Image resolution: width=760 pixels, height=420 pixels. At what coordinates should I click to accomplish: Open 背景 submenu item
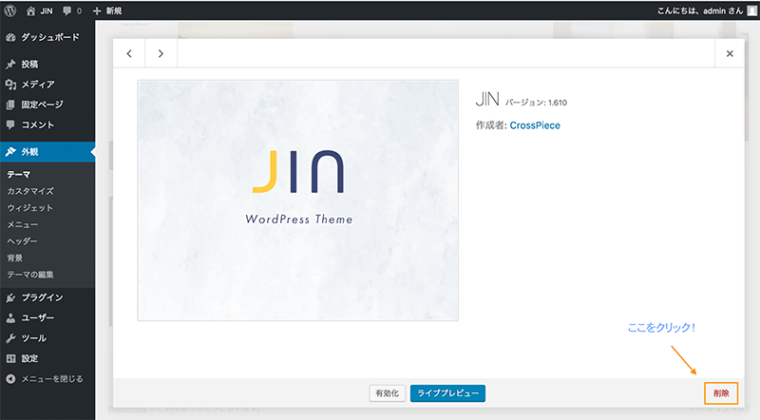coord(15,258)
